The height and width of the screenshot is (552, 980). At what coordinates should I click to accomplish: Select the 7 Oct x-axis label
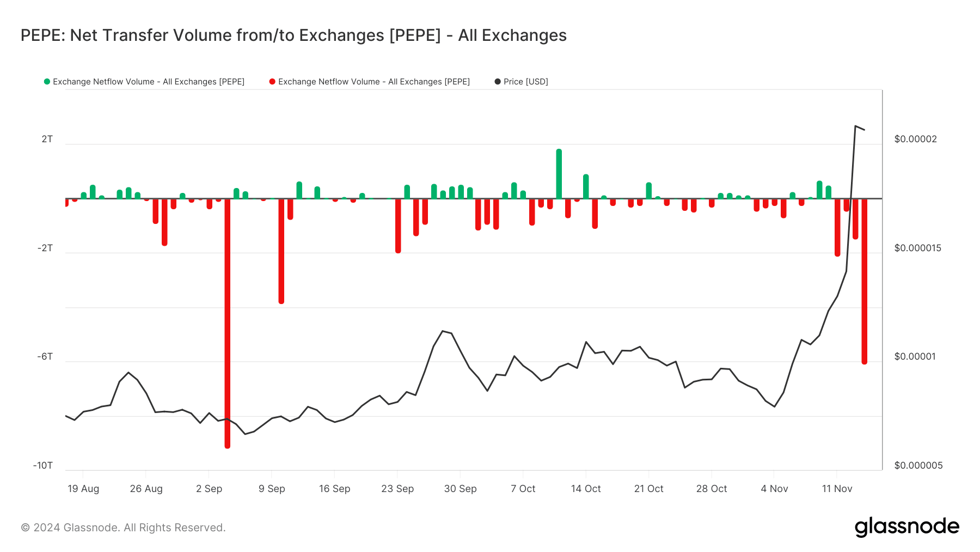(x=523, y=489)
